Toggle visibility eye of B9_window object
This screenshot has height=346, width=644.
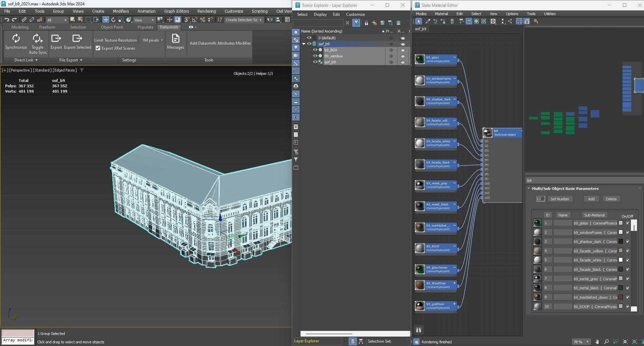(x=315, y=56)
